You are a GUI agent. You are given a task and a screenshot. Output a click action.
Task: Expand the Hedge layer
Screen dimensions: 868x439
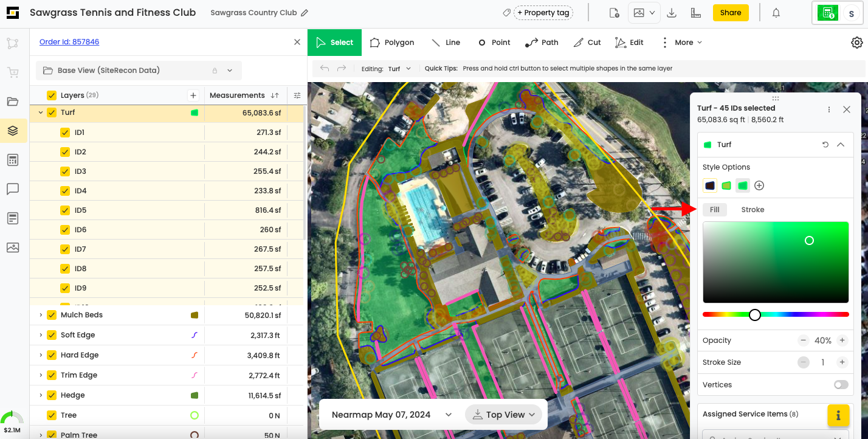[x=41, y=395]
